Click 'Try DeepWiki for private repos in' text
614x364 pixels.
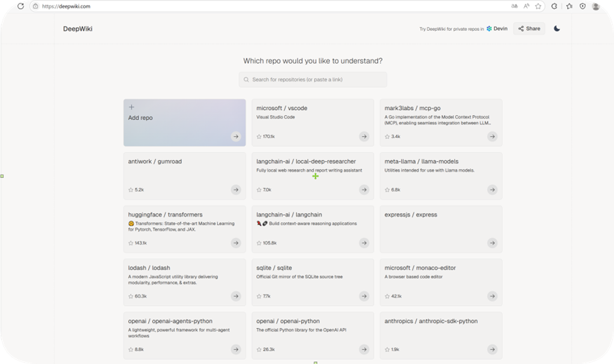click(x=451, y=29)
